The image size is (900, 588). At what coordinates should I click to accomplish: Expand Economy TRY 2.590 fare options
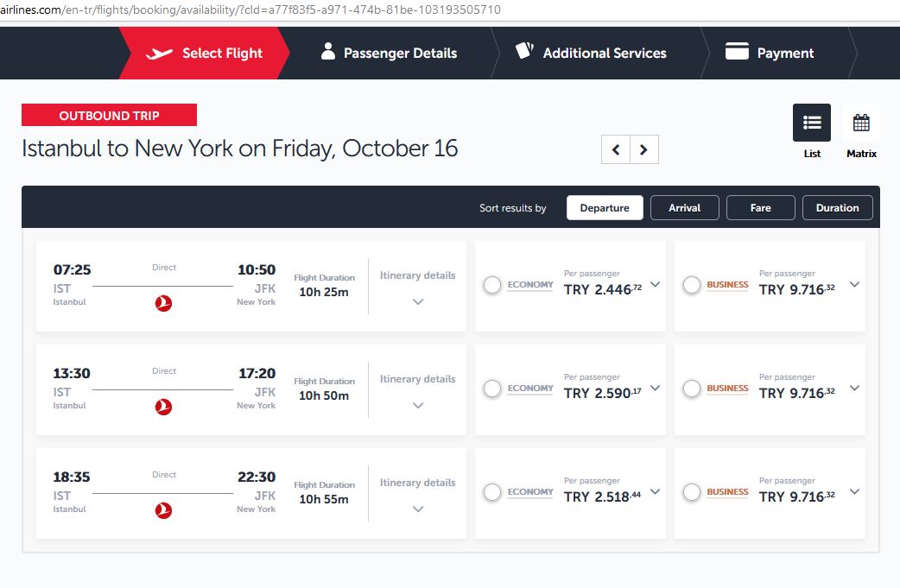[655, 388]
